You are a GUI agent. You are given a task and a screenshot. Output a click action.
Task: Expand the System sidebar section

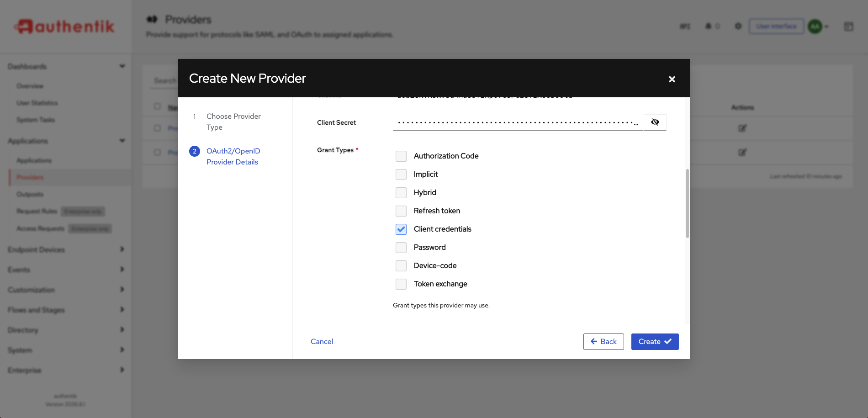coord(66,350)
